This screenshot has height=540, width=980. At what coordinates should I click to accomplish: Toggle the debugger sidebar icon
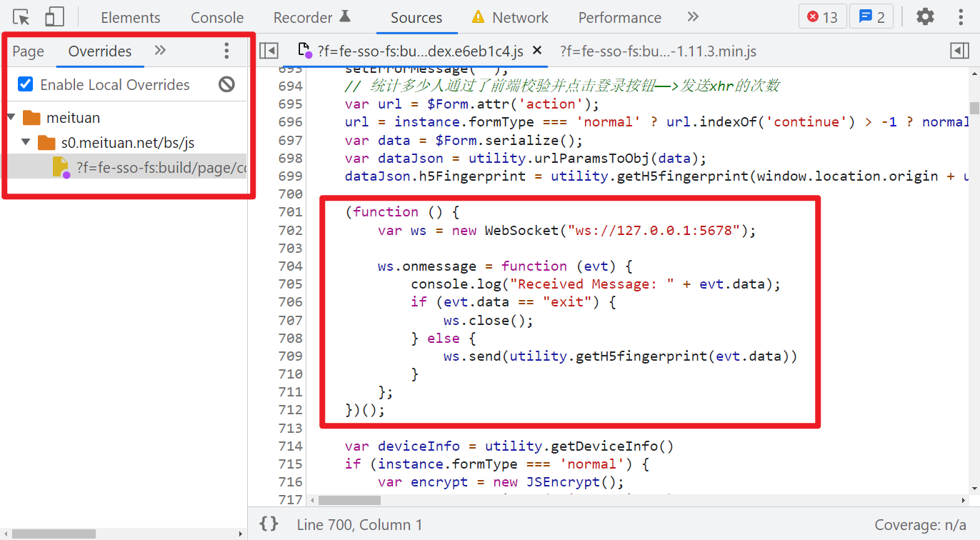[959, 50]
